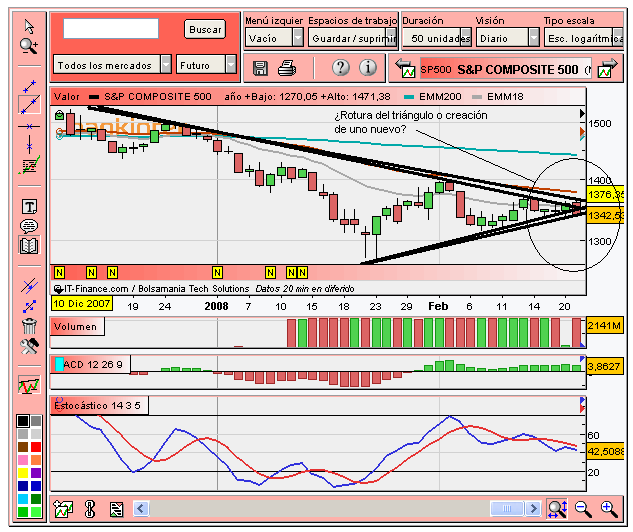Open the info icon
Image resolution: width=633 pixels, height=532 pixels.
click(x=368, y=67)
